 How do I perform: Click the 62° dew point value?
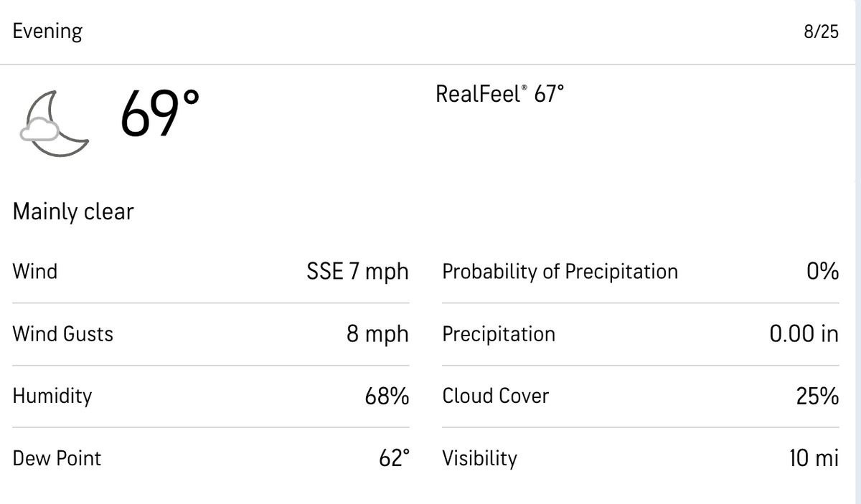(394, 458)
